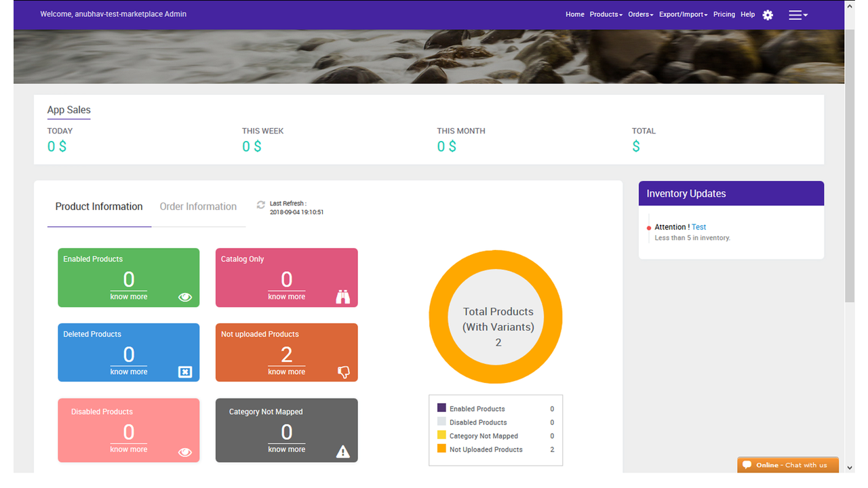The height and width of the screenshot is (488, 868).
Task: Click the Not Uploaded Products legend swatch
Action: (x=441, y=449)
